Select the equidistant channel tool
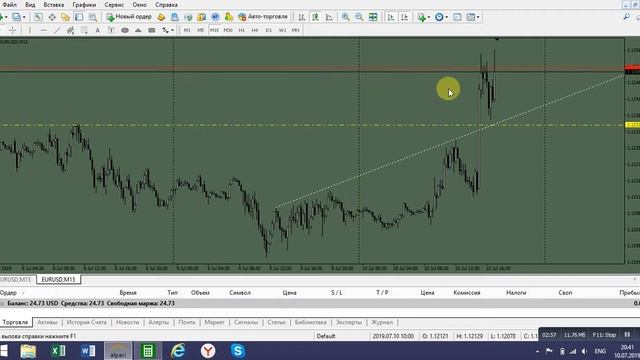The image size is (640, 360). pos(70,30)
